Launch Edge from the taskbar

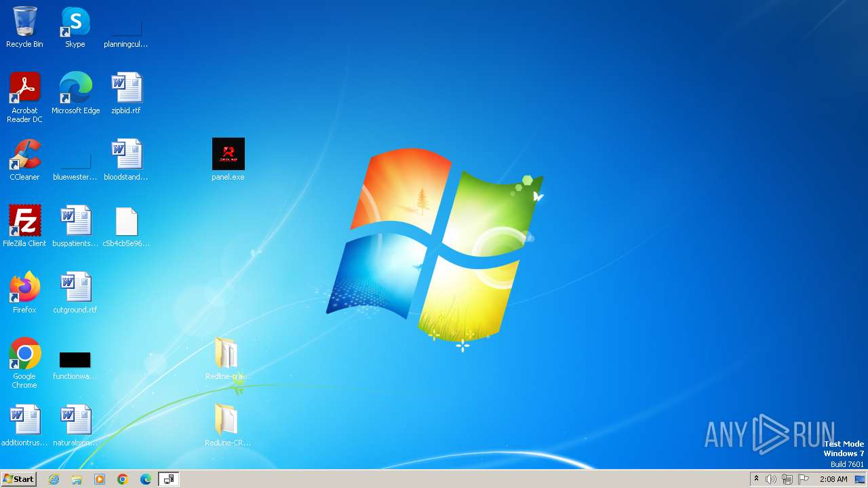click(x=146, y=479)
